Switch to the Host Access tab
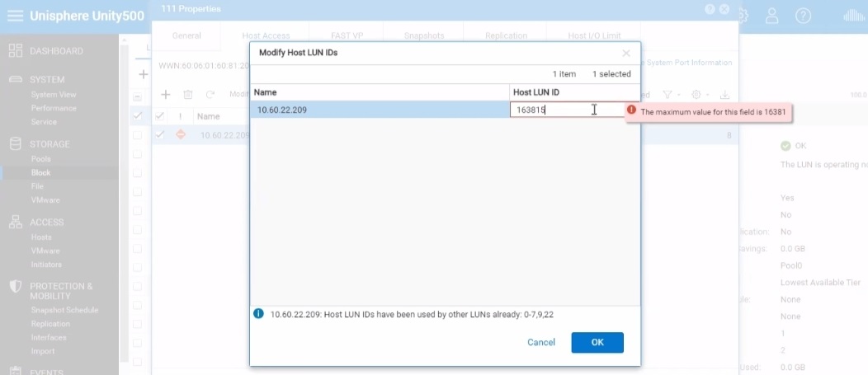This screenshot has width=868, height=375. click(266, 35)
